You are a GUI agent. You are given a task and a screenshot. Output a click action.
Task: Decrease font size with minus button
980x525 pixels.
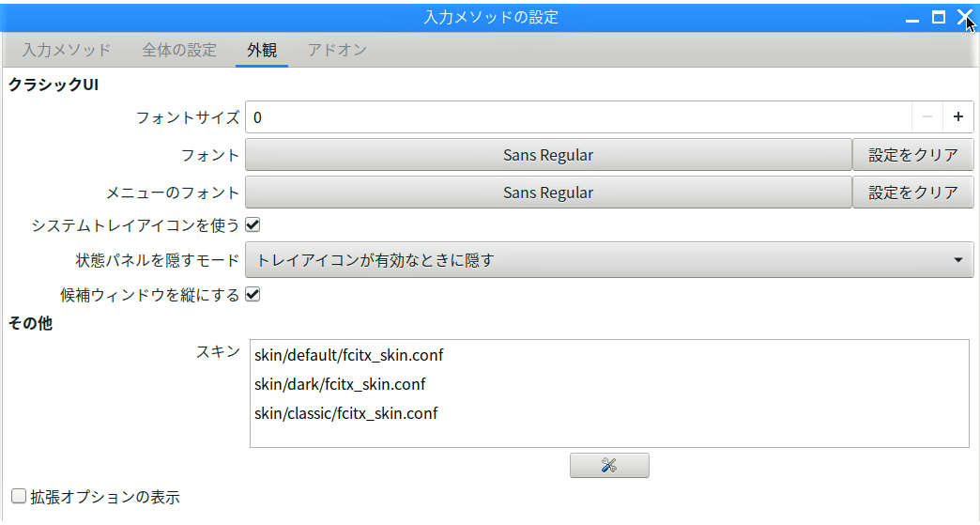927,116
